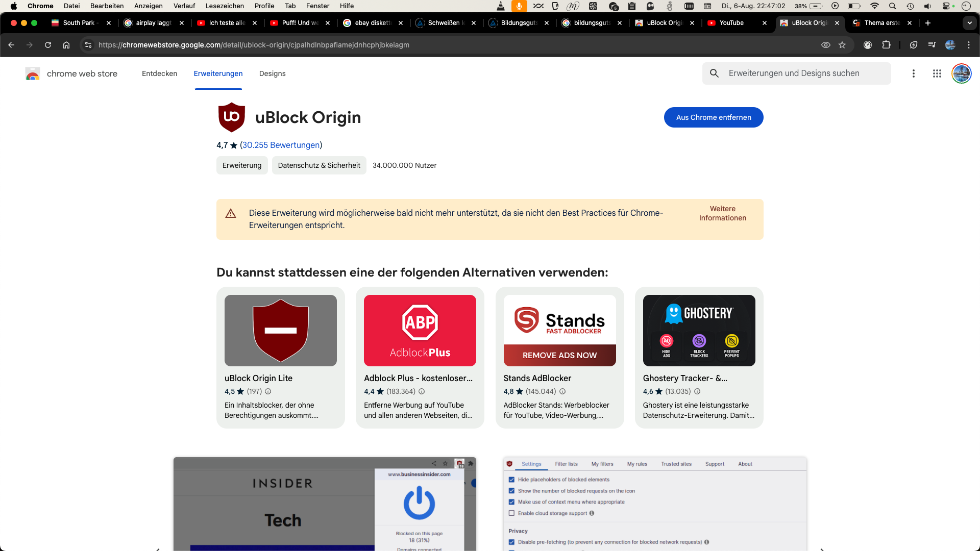Expand the tab search dropdown arrow
The height and width of the screenshot is (551, 980).
click(x=969, y=23)
